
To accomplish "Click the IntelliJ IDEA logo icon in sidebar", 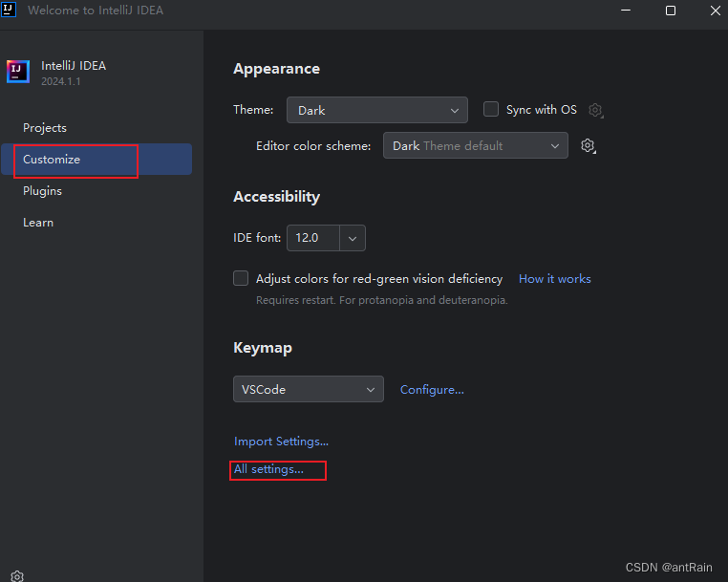I will tap(18, 72).
